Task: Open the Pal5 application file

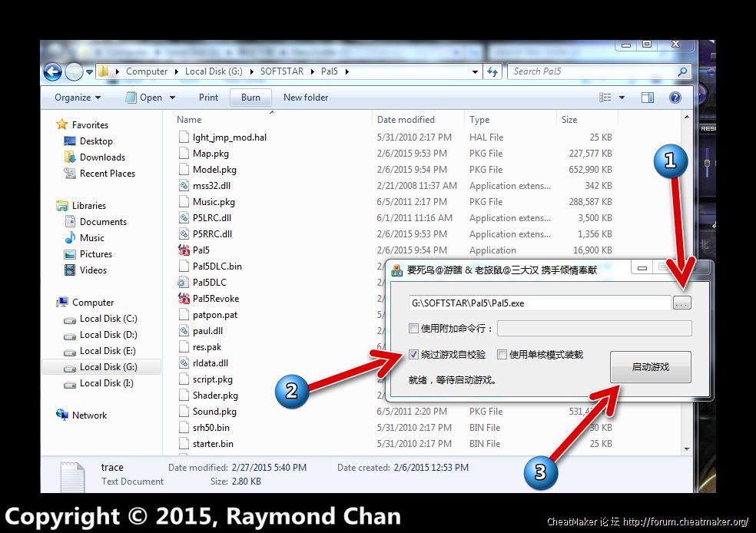Action: pyautogui.click(x=201, y=250)
